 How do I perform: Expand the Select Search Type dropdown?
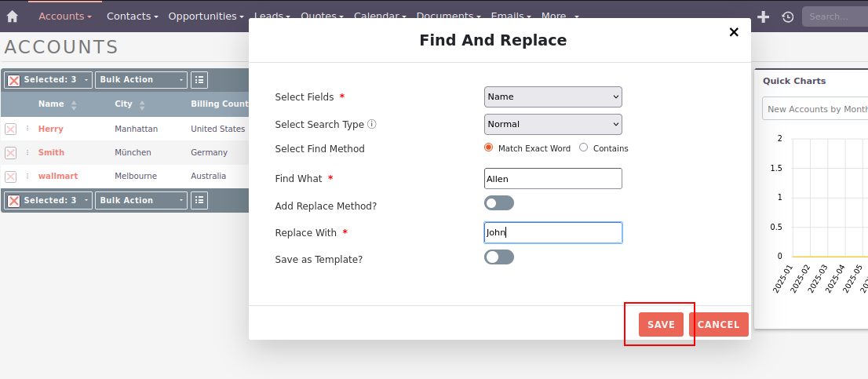[x=553, y=124]
